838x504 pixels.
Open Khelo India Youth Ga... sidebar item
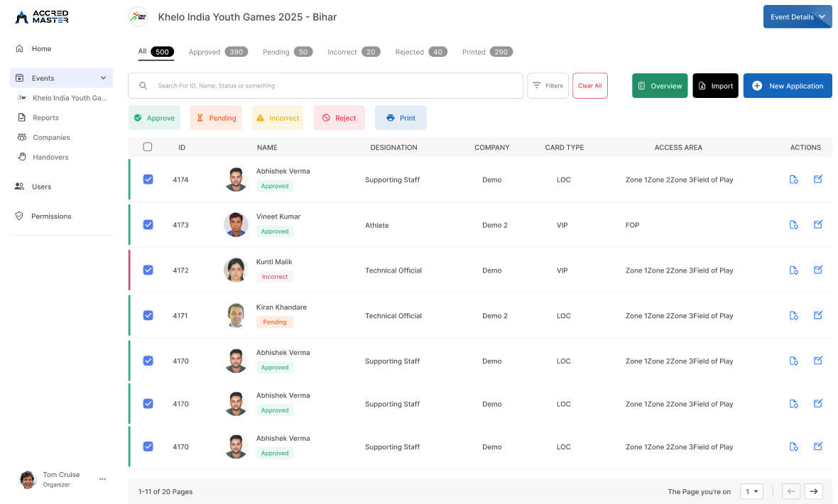click(62, 98)
